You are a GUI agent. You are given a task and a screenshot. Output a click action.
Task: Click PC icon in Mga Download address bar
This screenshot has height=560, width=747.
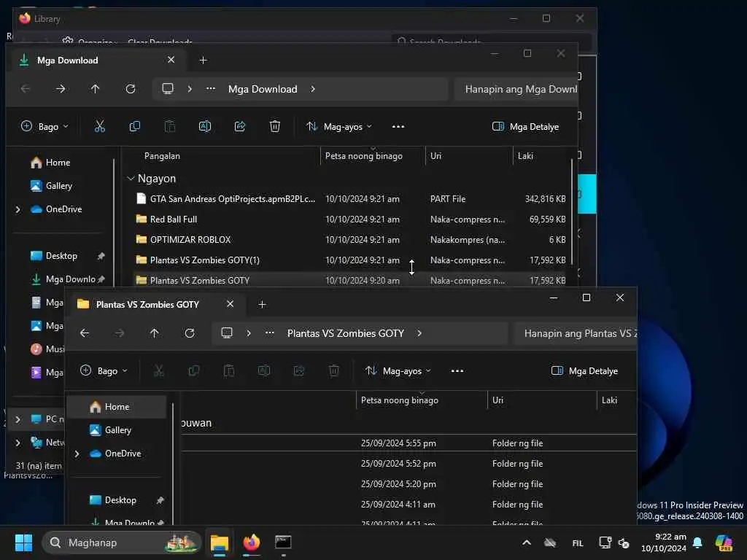click(x=168, y=88)
